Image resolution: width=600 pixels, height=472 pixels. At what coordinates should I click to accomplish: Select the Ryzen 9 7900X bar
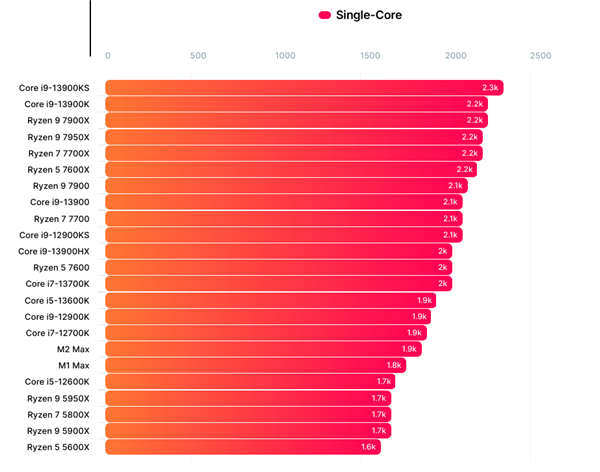coord(297,120)
